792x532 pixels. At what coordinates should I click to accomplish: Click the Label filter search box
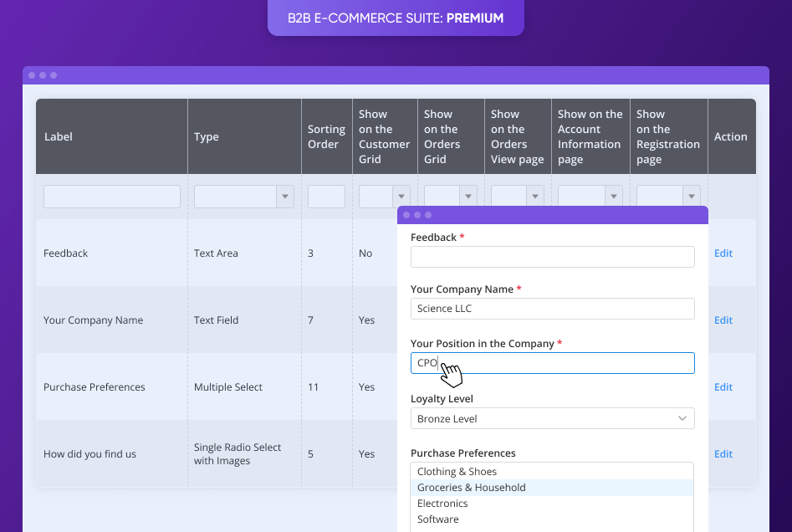[111, 196]
